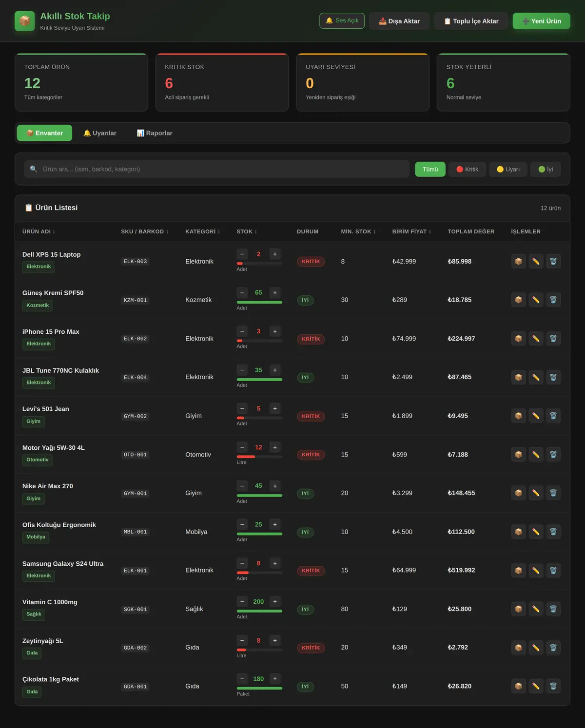Edit Ofis Koltuğu Ergonomik with pencil icon
Image resolution: width=585 pixels, height=728 pixels.
(536, 532)
